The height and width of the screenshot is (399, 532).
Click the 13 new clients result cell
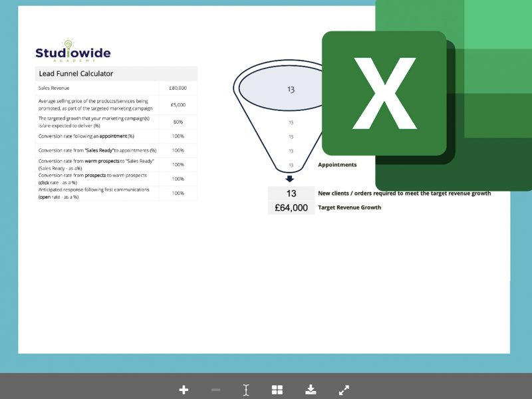291,194
